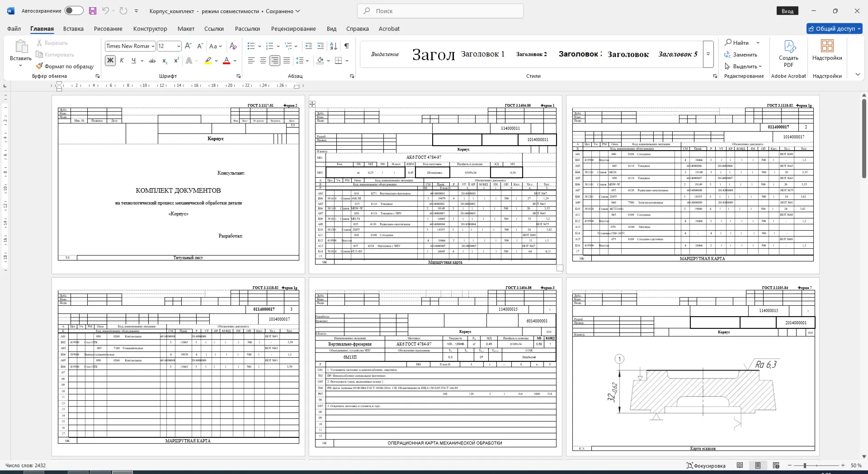Click Заменить in editing group
The image size is (868, 474).
point(741,54)
